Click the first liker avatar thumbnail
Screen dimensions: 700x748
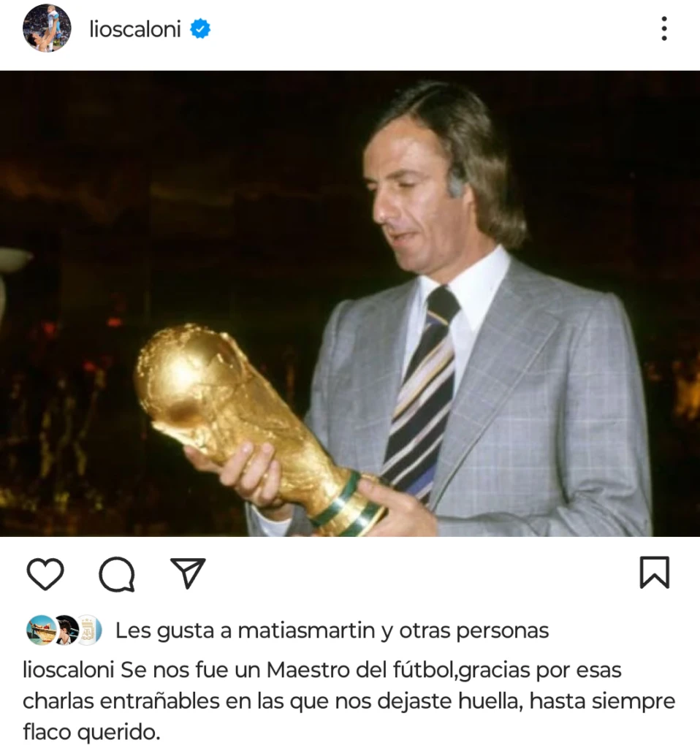[40, 630]
